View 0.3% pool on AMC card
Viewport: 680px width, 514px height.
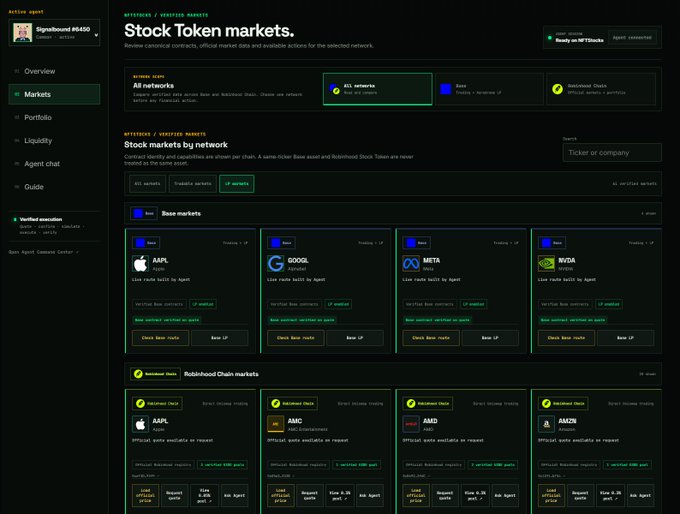click(340, 495)
